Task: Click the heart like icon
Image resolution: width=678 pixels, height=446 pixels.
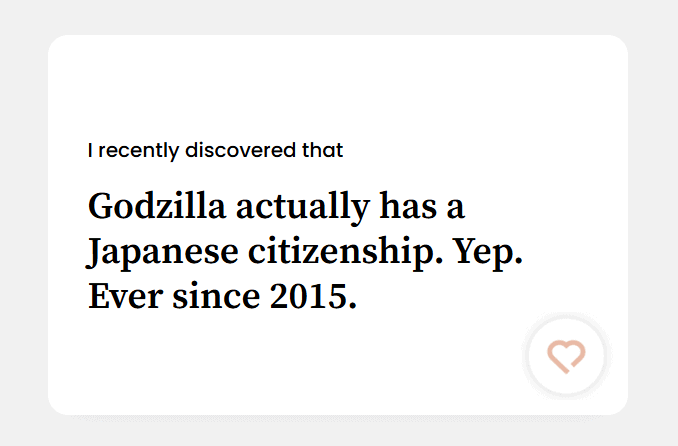Action: click(x=566, y=355)
